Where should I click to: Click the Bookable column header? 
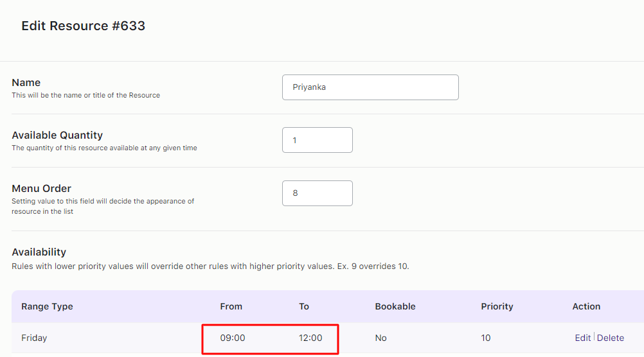coord(395,306)
